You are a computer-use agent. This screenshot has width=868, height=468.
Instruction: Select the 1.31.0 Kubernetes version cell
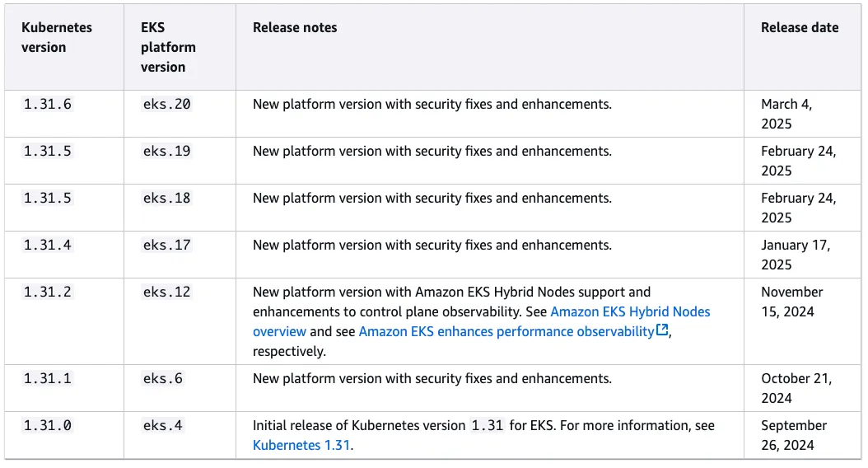tap(47, 426)
